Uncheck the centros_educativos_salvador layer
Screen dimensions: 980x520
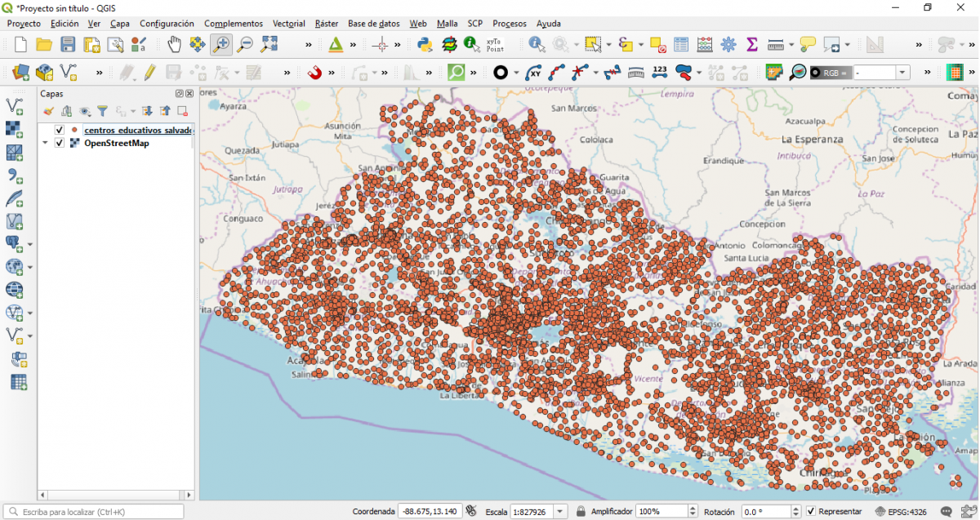click(59, 130)
